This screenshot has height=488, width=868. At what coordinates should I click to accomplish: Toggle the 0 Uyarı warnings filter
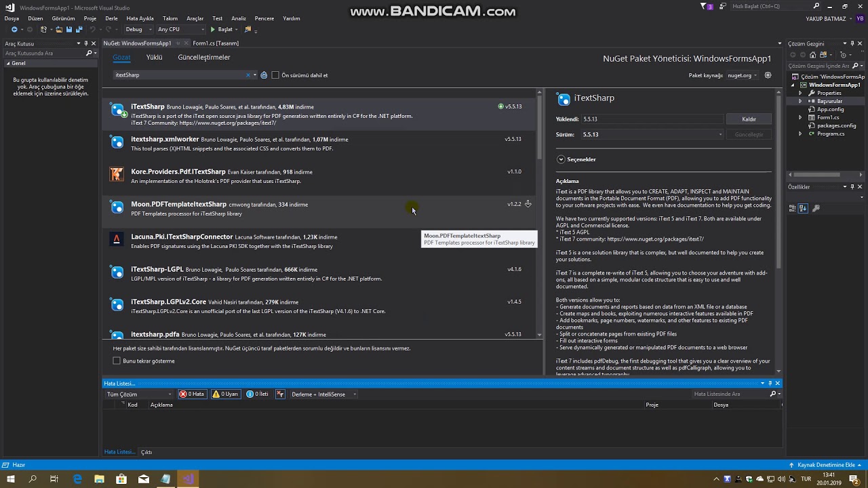[x=225, y=394]
